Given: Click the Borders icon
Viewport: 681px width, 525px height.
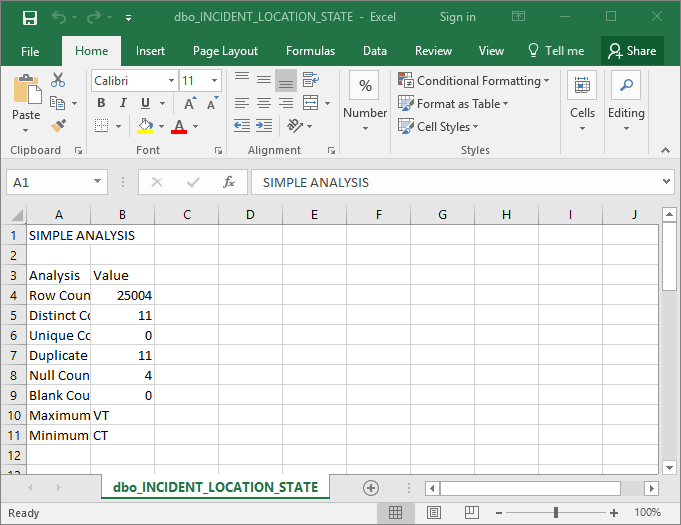Looking at the screenshot, I should (102, 126).
